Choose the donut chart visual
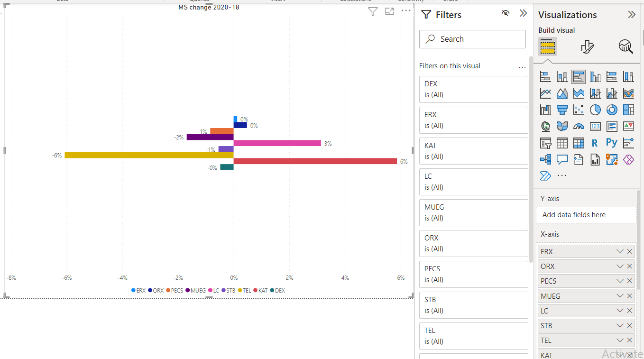644x359 pixels. tap(612, 110)
